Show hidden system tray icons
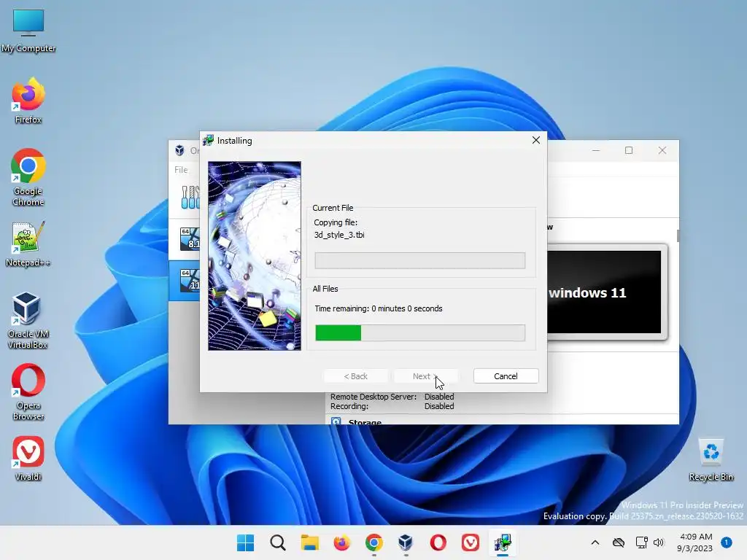This screenshot has height=560, width=747. point(595,542)
